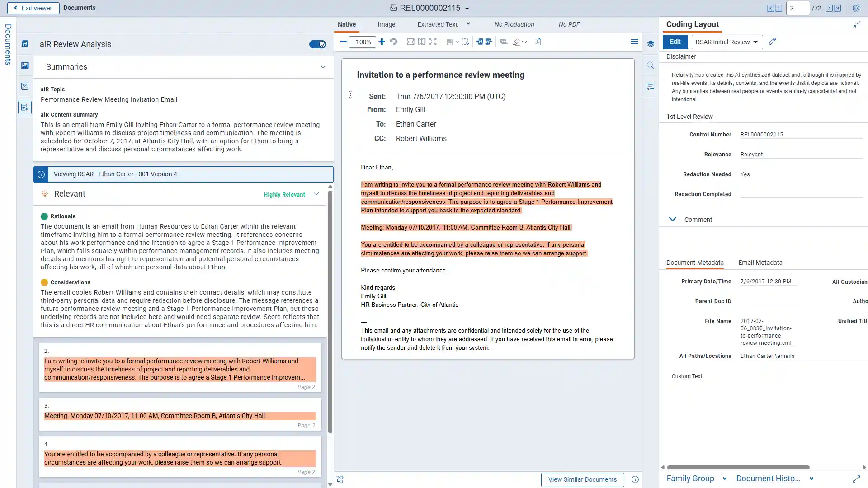Collapse the Coding Layout pane icon

pyautogui.click(x=856, y=25)
